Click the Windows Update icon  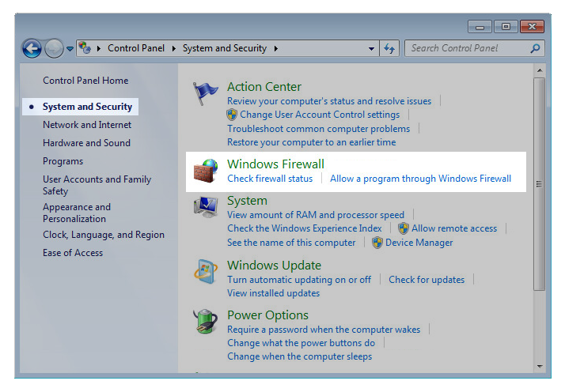pos(206,272)
